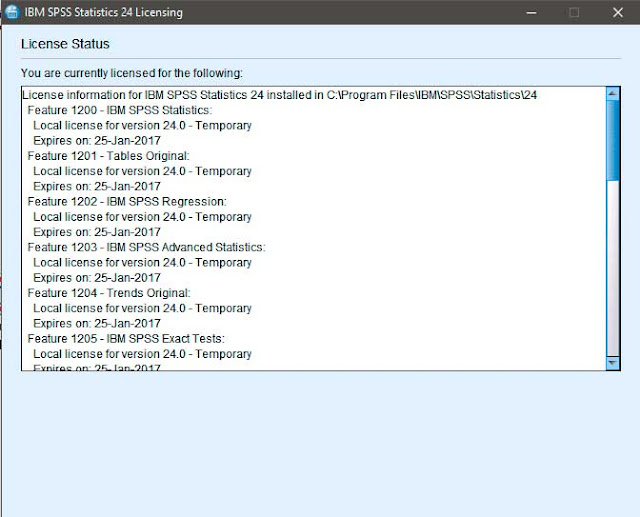Screen dimensions: 640x517
Task: Select 'Feature 1205 - IBM SPSS Exact Tests:' line
Action: 126,339
